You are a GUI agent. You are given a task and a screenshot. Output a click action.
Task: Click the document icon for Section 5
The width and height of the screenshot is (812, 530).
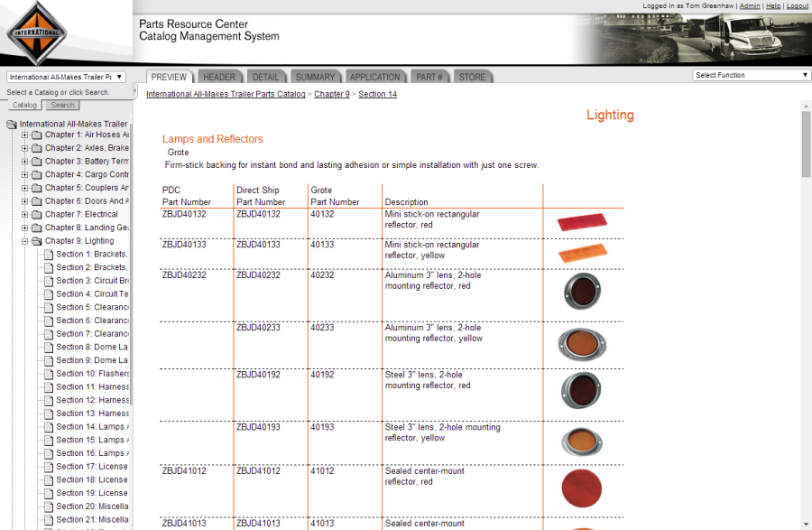coord(49,308)
